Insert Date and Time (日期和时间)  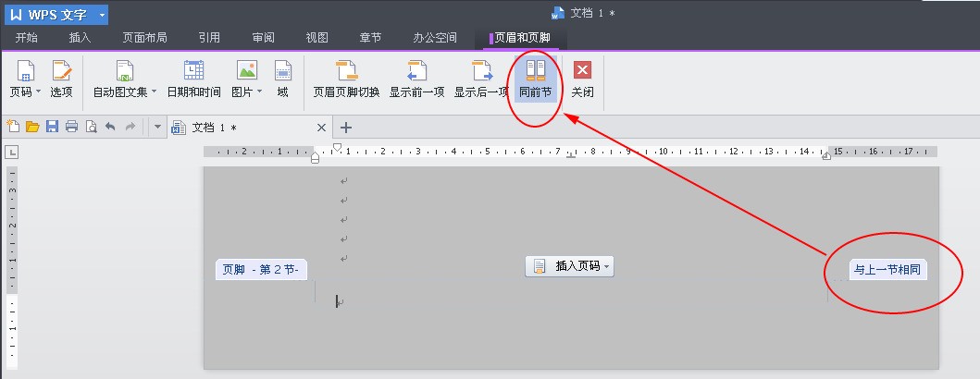pos(193,79)
